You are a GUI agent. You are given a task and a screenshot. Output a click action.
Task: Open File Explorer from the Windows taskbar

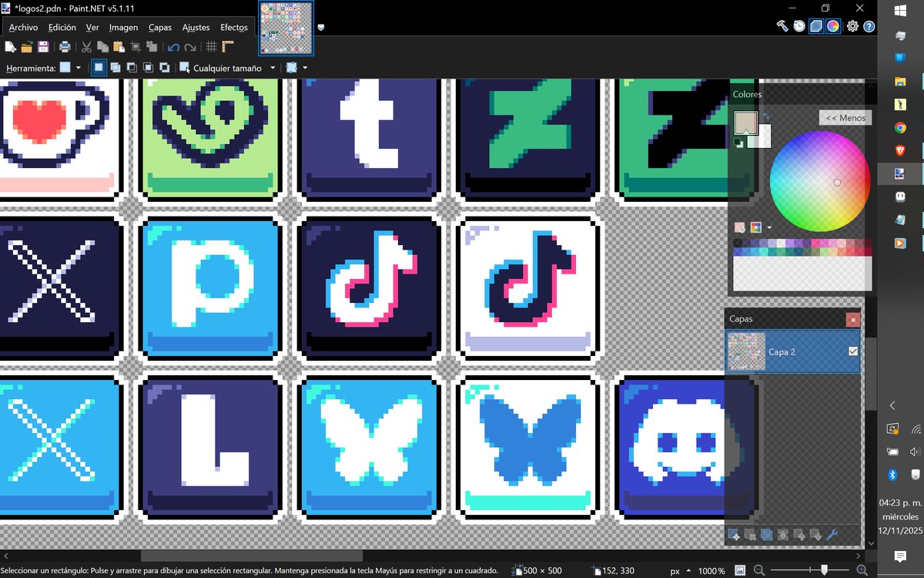point(900,81)
